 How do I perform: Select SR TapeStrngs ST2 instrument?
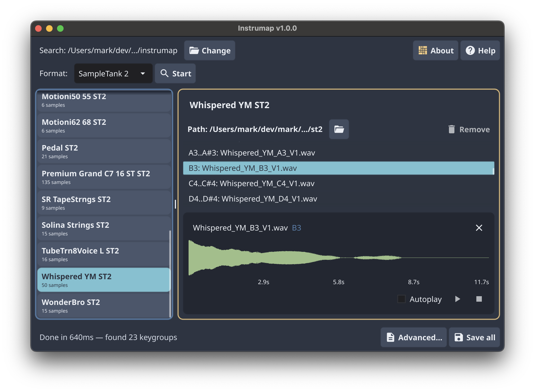point(104,203)
